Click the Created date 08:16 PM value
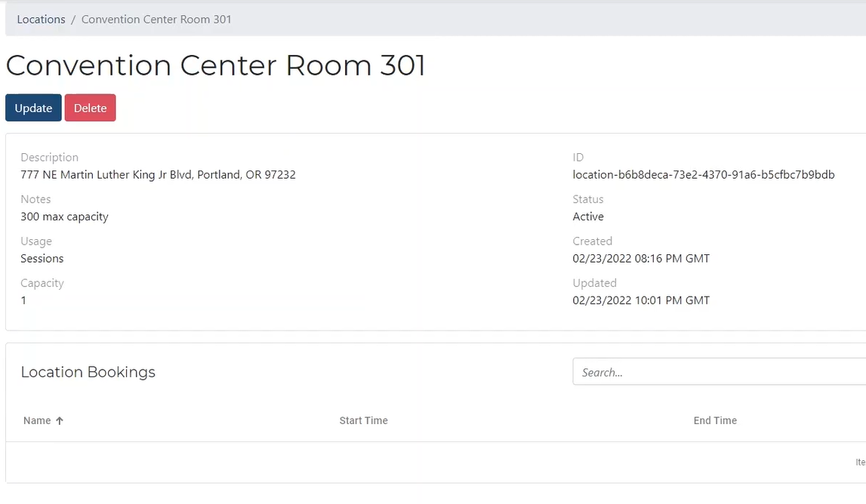The height and width of the screenshot is (504, 866). 641,259
